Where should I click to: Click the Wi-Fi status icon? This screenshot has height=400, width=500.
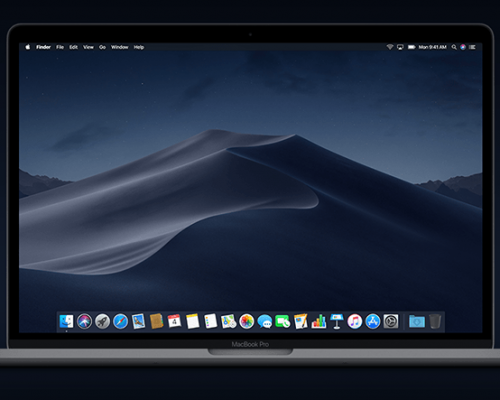[390, 47]
